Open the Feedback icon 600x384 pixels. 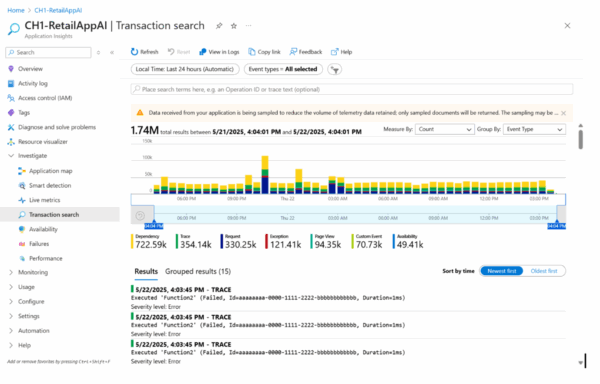(x=293, y=52)
